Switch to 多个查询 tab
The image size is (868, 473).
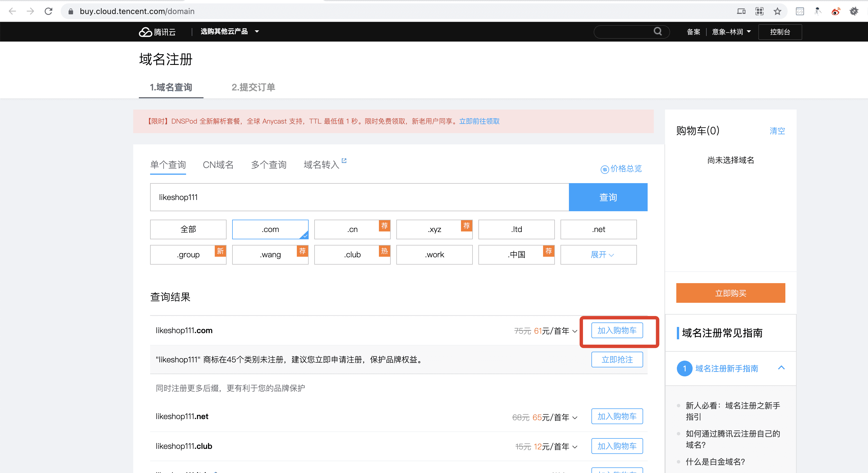pyautogui.click(x=268, y=165)
